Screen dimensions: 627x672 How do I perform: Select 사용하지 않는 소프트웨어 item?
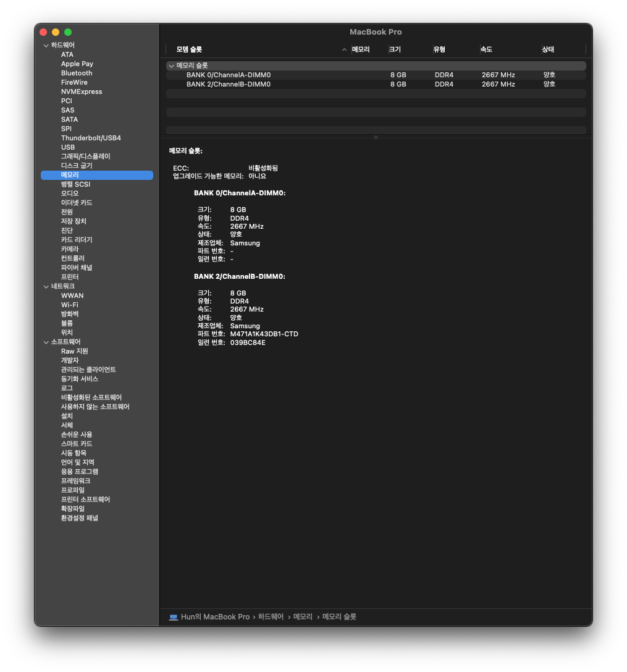pyautogui.click(x=95, y=407)
